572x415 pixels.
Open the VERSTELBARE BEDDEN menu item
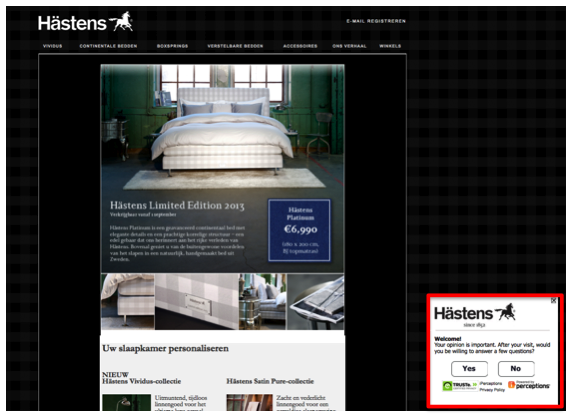point(235,46)
